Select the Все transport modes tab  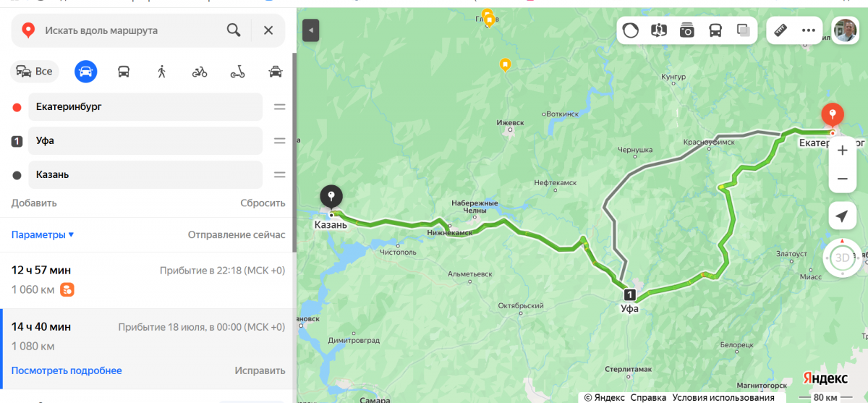pos(34,71)
